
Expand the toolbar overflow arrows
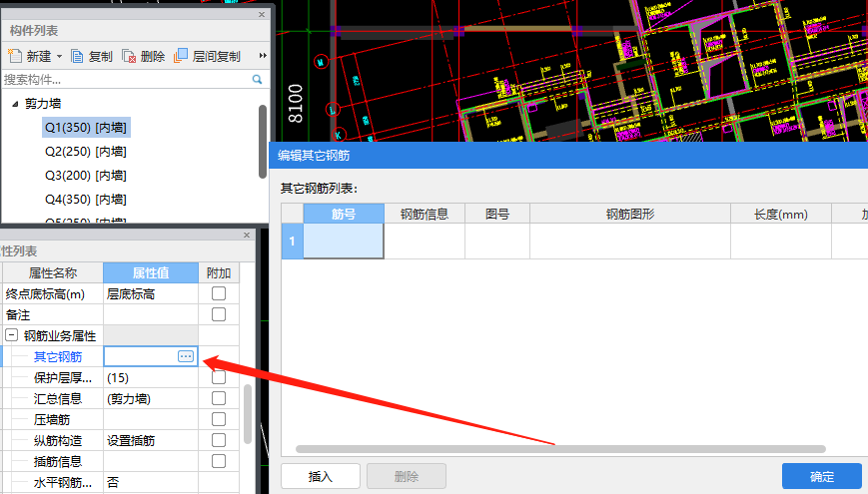263,55
